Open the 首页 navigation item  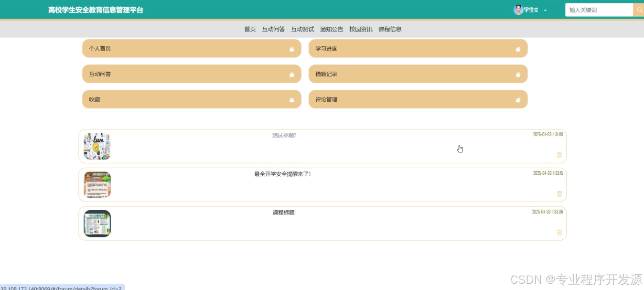[x=250, y=29]
